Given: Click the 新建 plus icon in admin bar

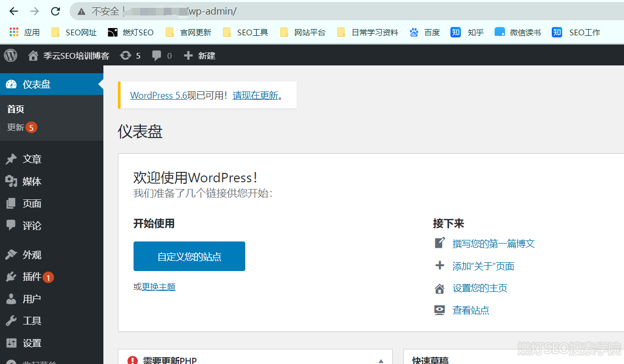Looking at the screenshot, I should click(188, 56).
